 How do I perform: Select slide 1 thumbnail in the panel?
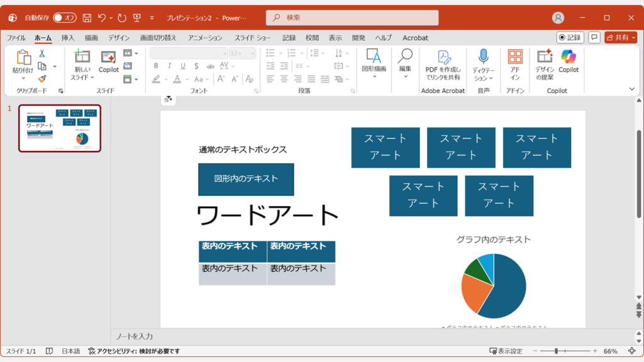60,128
